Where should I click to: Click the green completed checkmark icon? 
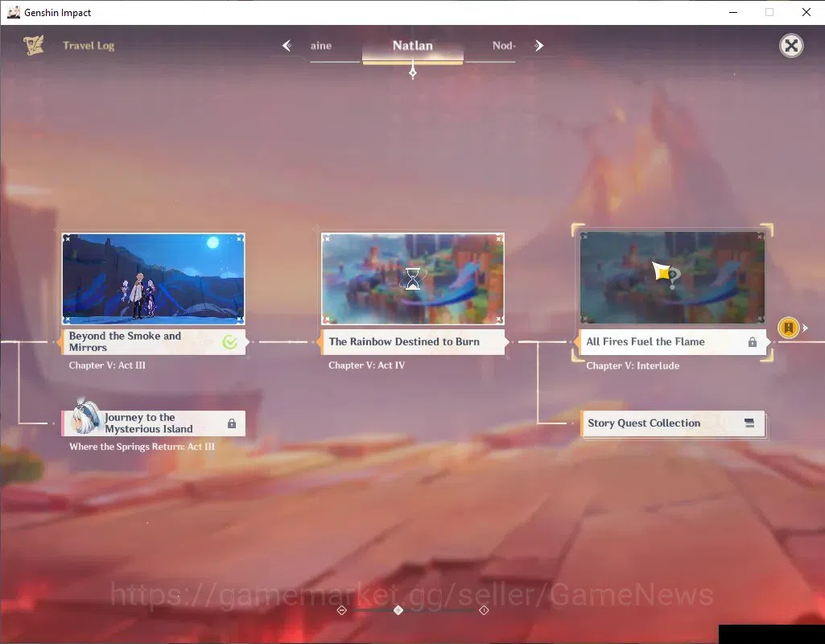coord(230,342)
